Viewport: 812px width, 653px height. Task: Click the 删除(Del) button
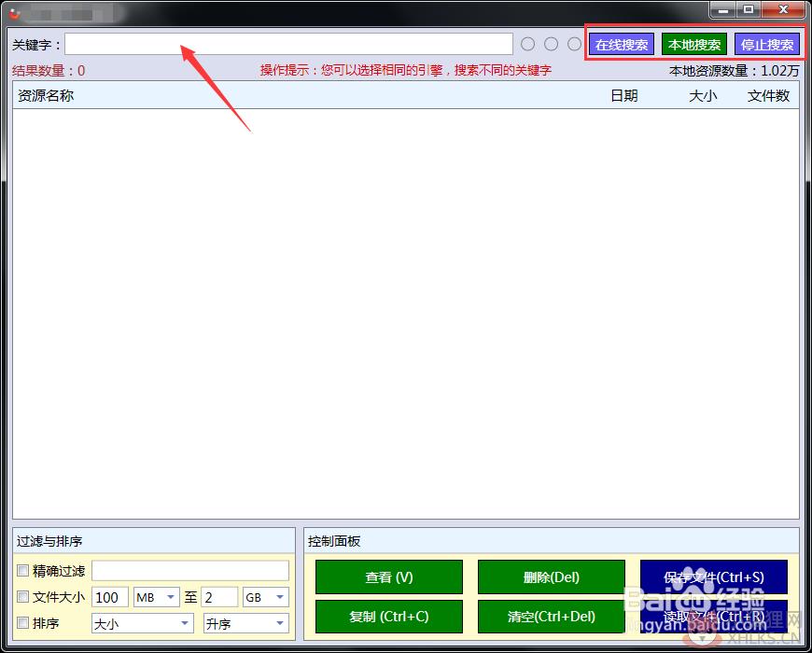551,577
